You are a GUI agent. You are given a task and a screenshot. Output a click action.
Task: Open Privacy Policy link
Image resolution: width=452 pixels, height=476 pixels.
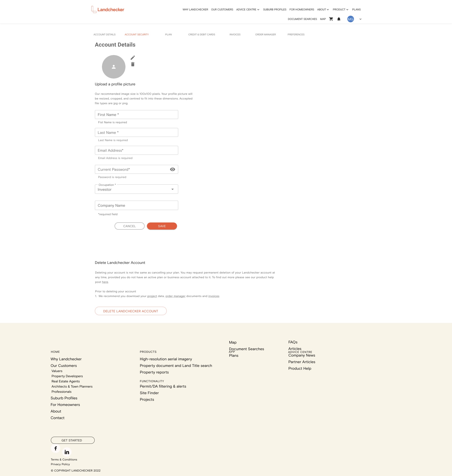coord(60,464)
